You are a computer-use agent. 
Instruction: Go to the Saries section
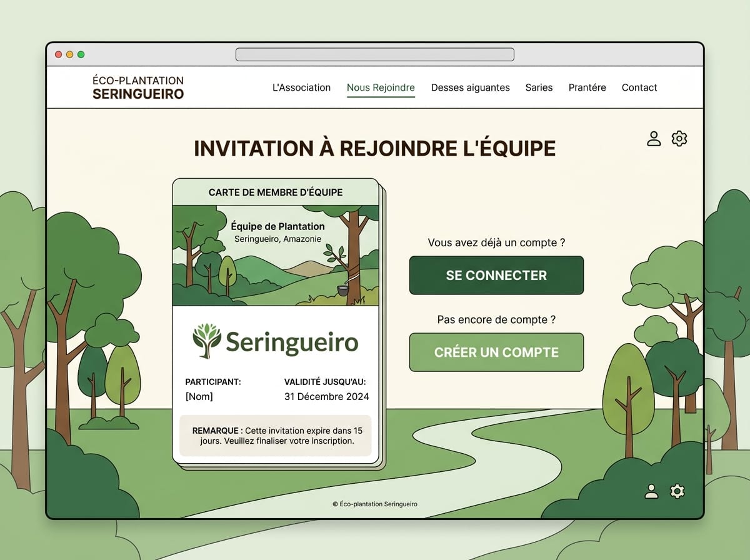539,87
